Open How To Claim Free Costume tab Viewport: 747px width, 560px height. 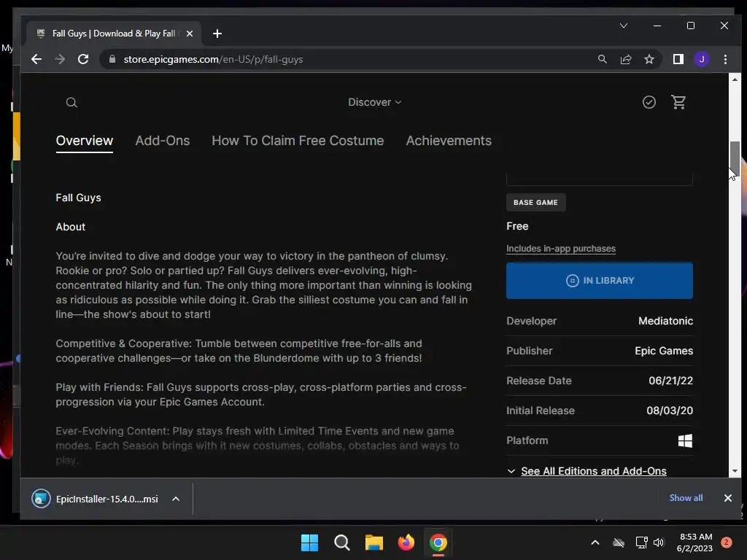pyautogui.click(x=298, y=141)
